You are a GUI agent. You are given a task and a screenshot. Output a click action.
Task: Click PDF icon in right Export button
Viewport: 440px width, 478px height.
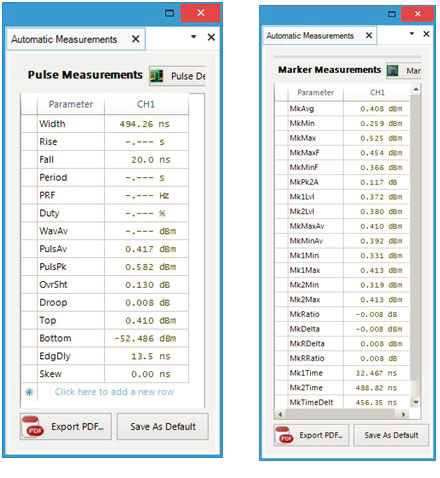(x=284, y=435)
